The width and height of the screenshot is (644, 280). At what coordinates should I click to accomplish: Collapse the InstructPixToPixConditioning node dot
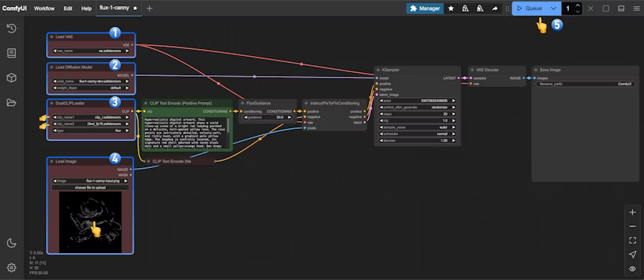[x=306, y=104]
